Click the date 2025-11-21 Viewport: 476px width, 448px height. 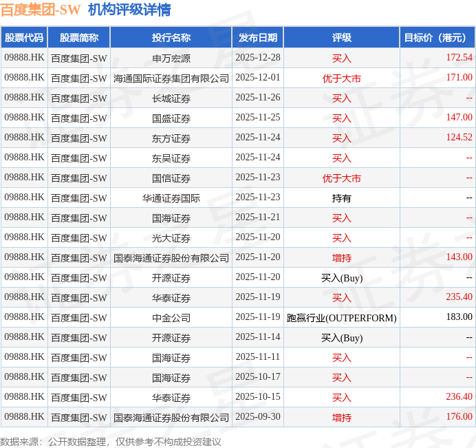(x=258, y=217)
